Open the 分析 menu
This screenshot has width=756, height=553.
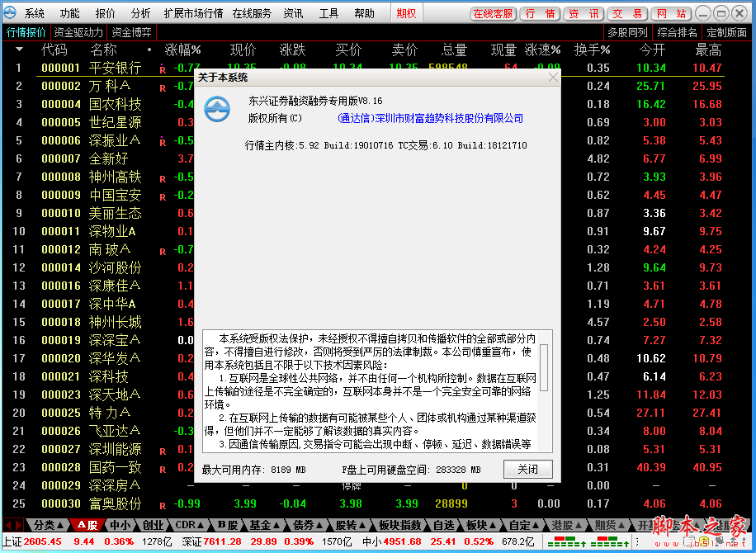[140, 13]
